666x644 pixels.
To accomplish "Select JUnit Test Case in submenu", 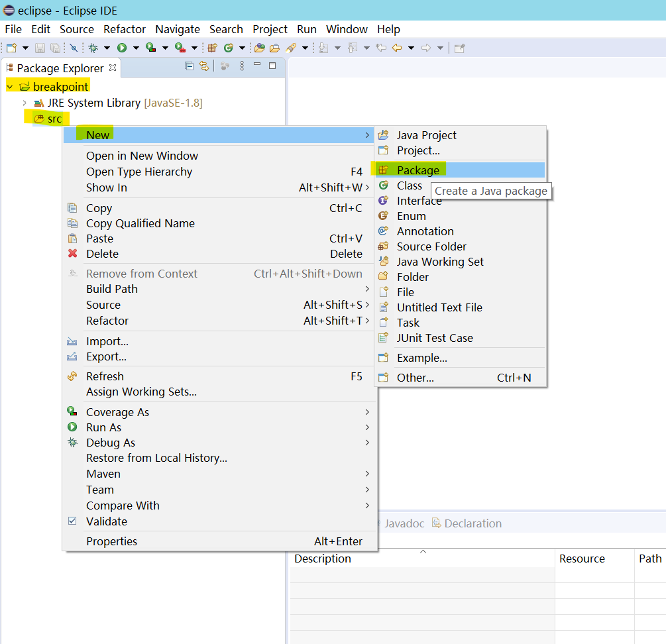I will click(x=460, y=338).
